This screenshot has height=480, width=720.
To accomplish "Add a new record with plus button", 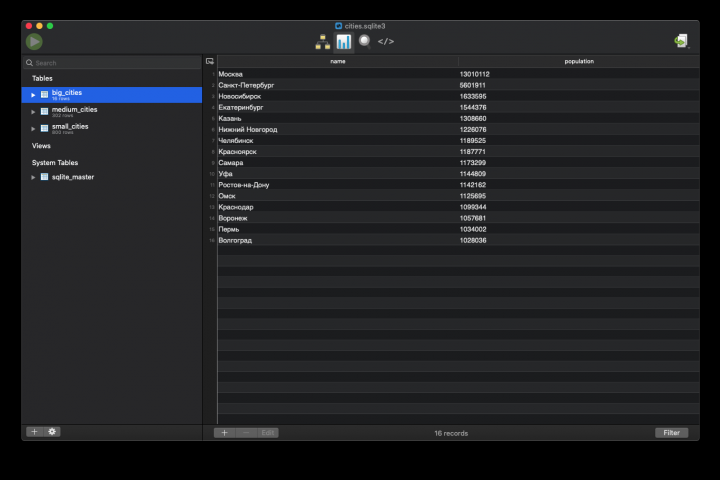I will click(x=225, y=433).
